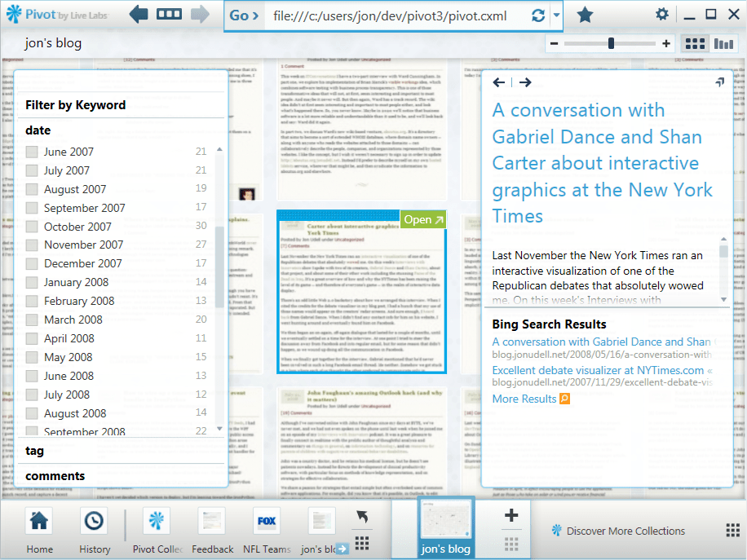Click description scroll up arrow in info panel
This screenshot has height=560, width=747.
coord(723,239)
